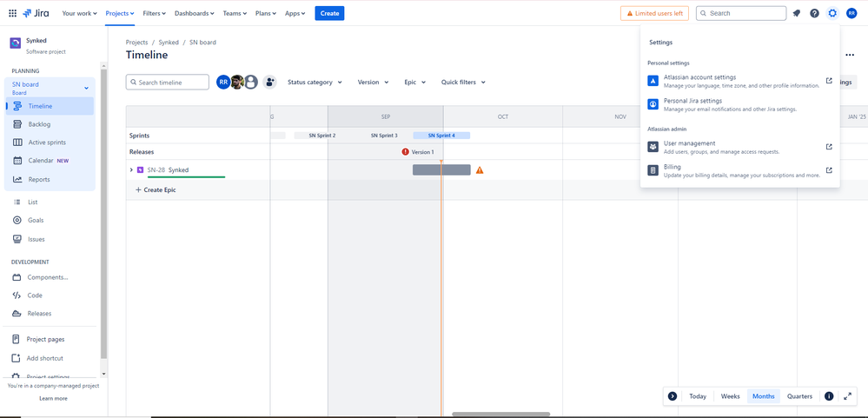Viewport: 868px width, 418px height.
Task: Open Dashboards dropdown menu
Action: click(195, 13)
